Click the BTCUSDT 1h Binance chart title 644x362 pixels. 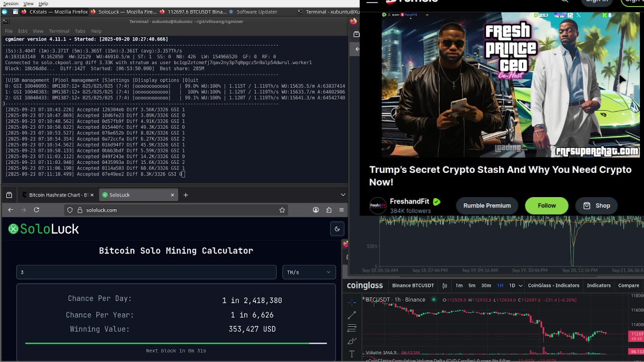point(395,300)
